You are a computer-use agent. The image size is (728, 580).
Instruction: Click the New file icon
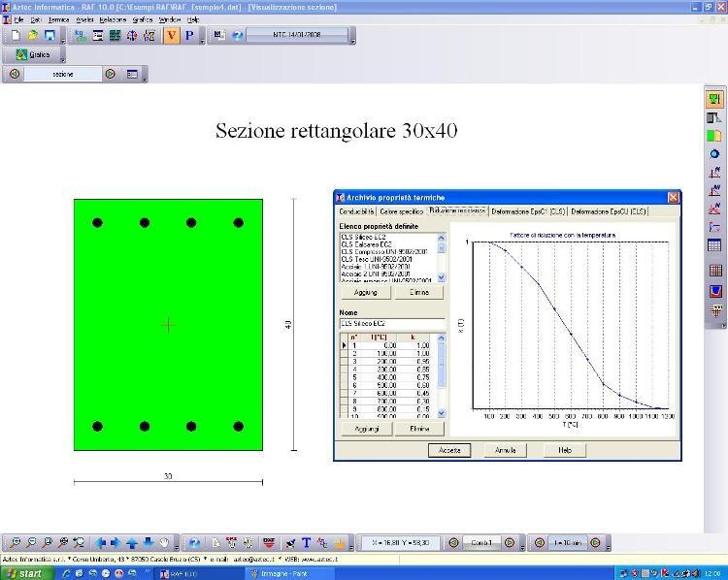15,36
